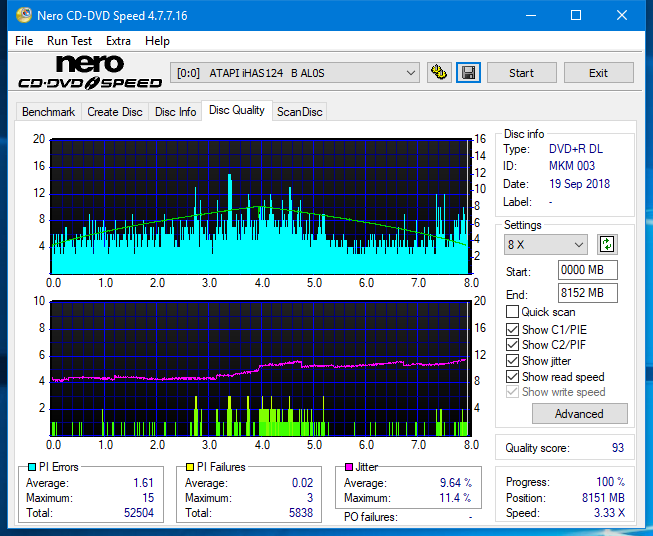The width and height of the screenshot is (653, 536).
Task: Select the Disc Quality tab
Action: (237, 110)
